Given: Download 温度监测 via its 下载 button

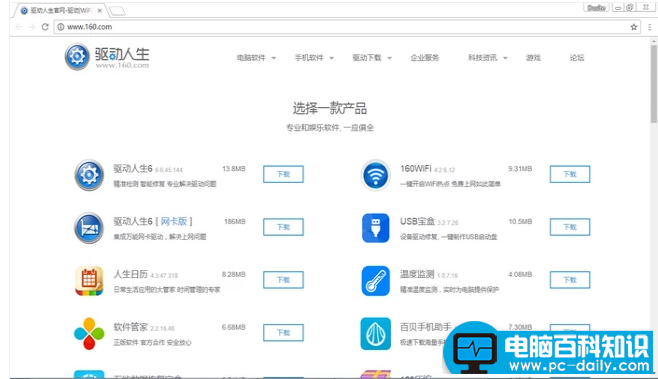Looking at the screenshot, I should [x=570, y=280].
